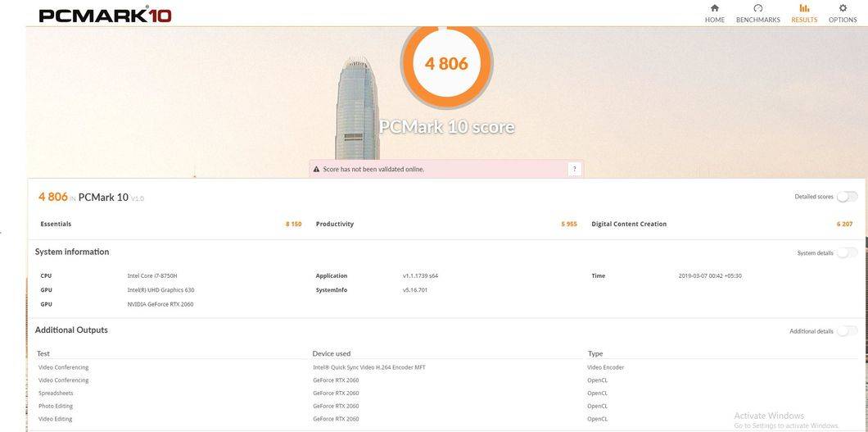
Task: Click the question mark help button
Action: 575,170
